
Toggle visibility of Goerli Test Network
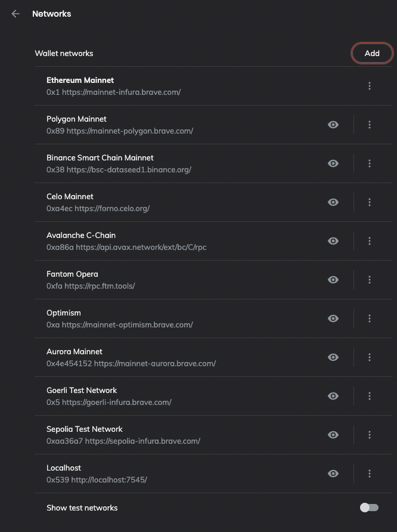pos(333,396)
